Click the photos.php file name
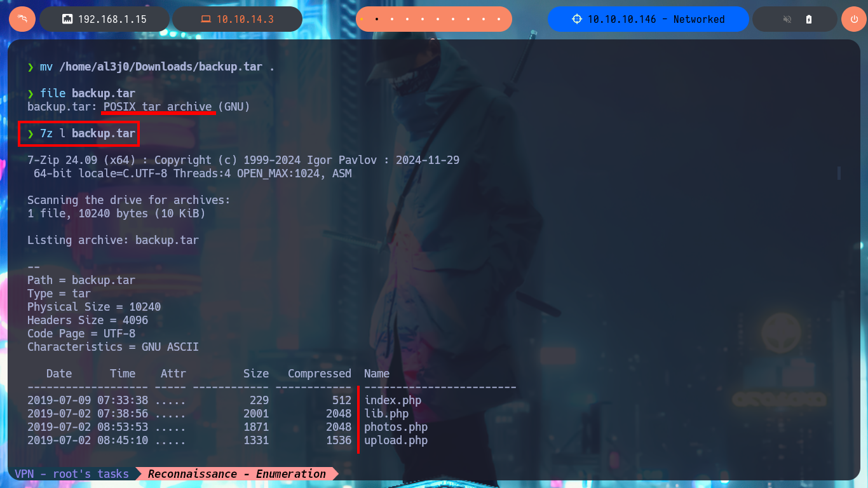The height and width of the screenshot is (488, 868). [x=396, y=427]
